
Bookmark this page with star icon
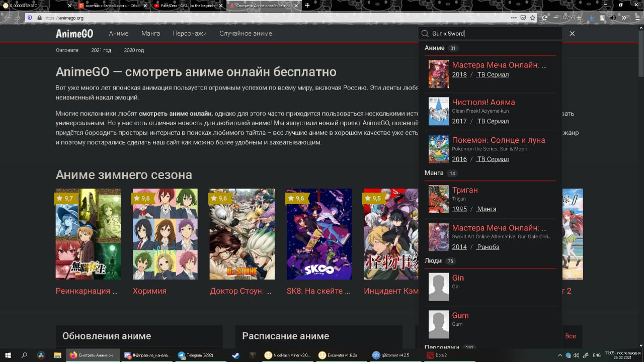coord(532,18)
